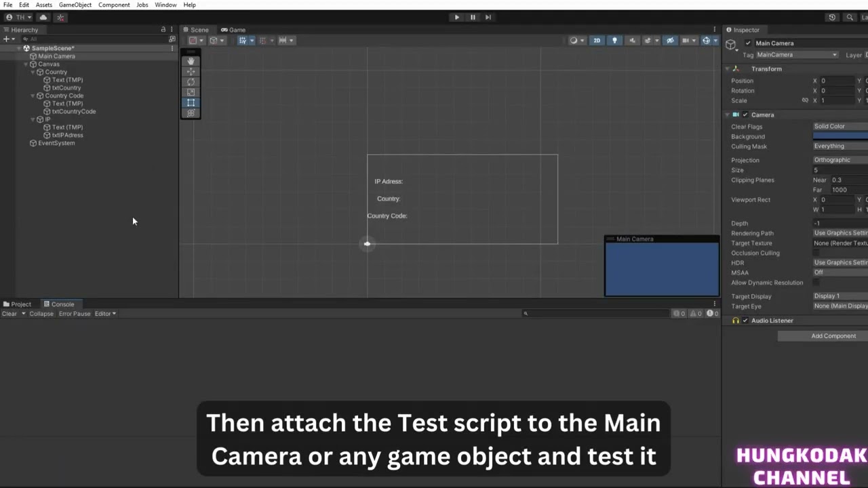Click the Console Collapse button
Screen dimensions: 868x488
click(x=41, y=314)
